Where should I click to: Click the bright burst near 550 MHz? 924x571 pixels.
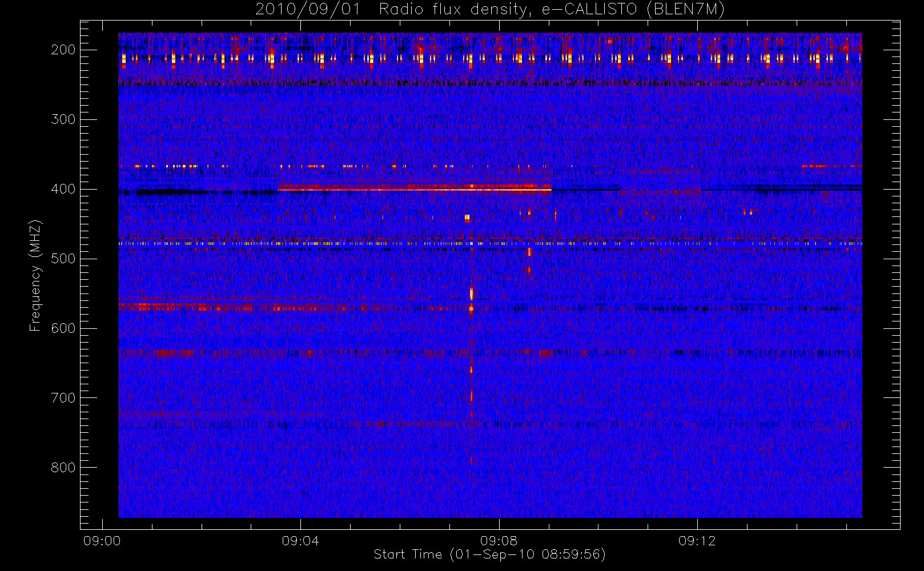point(471,294)
